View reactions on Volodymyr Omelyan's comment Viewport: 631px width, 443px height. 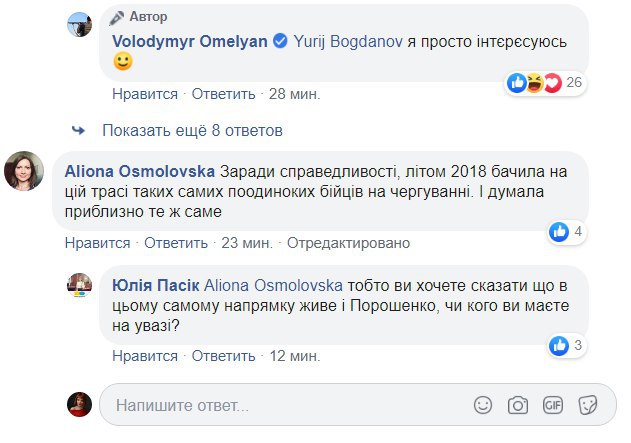(544, 82)
